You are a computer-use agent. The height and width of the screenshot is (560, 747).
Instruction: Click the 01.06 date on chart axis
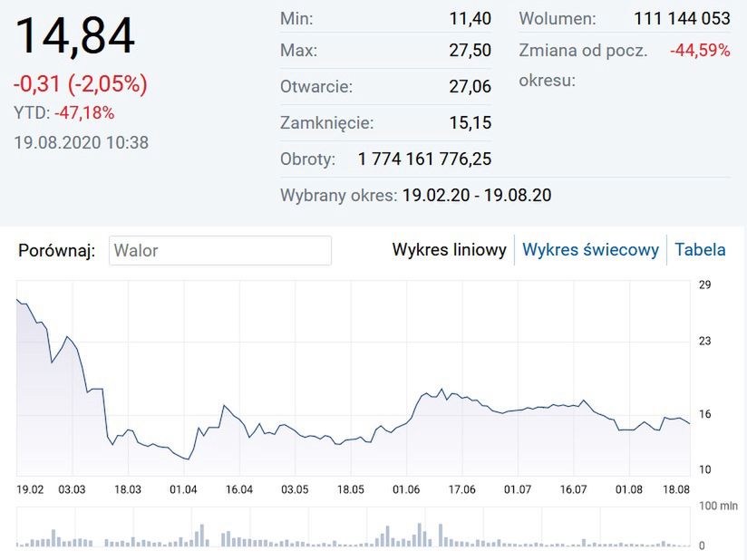pos(406,489)
